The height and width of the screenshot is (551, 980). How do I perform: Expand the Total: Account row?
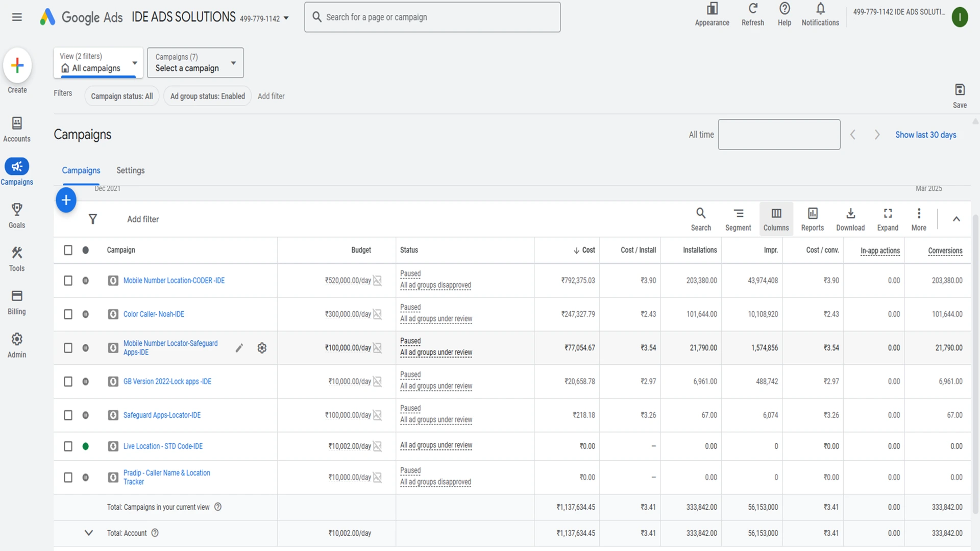point(88,533)
